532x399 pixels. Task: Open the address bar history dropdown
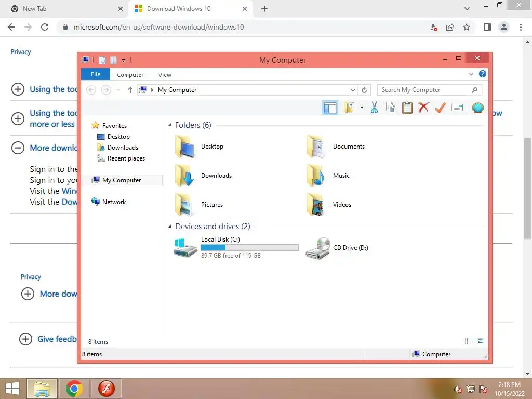click(353, 90)
